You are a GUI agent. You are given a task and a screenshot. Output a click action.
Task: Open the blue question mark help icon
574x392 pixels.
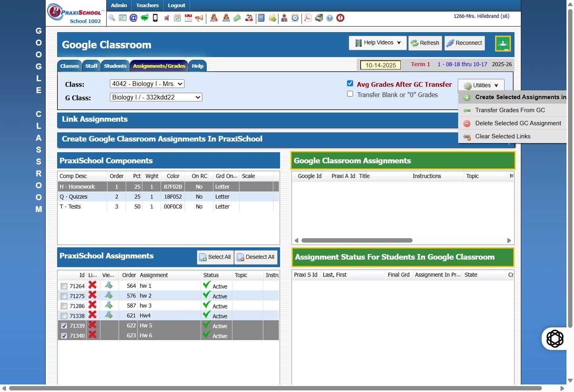click(x=330, y=18)
